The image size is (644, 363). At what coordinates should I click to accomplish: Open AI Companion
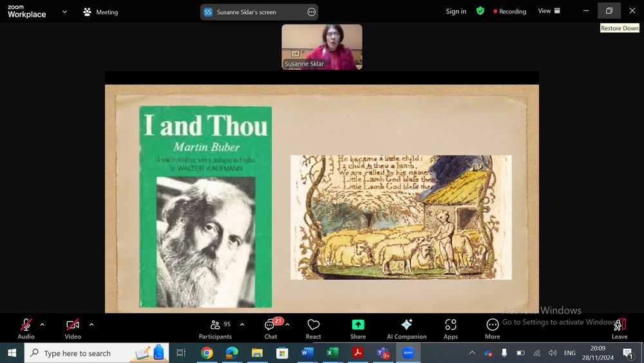click(x=406, y=329)
